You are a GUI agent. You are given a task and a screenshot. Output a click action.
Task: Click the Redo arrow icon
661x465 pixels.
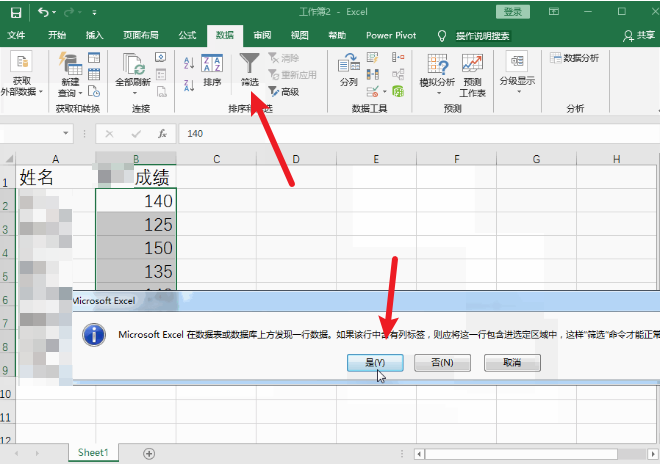pos(69,12)
